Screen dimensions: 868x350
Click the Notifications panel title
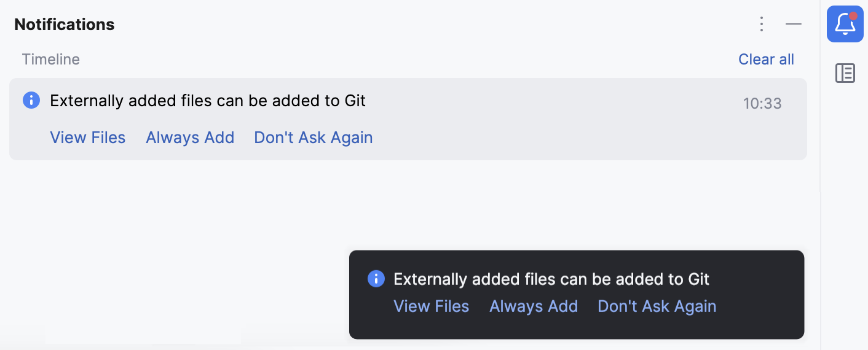(x=65, y=25)
